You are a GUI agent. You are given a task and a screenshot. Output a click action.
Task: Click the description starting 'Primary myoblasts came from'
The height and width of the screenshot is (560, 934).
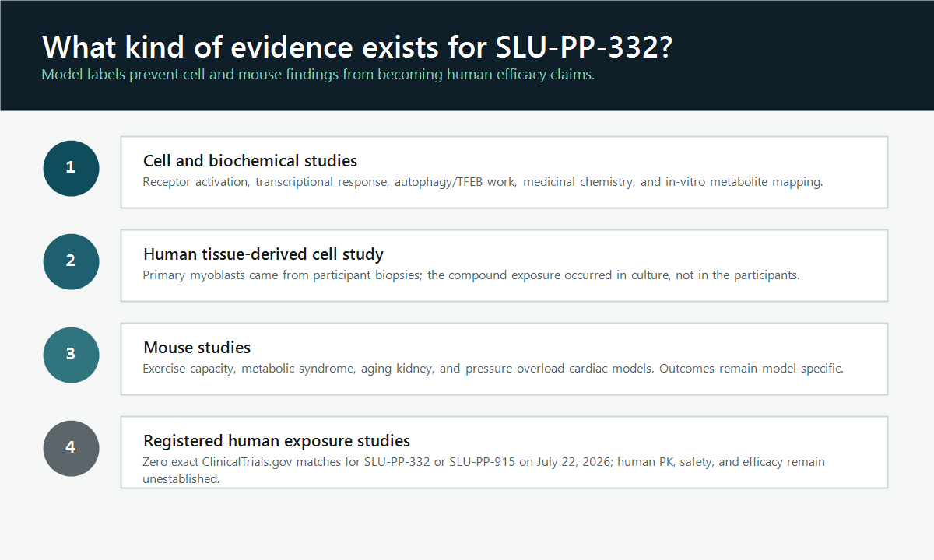471,275
